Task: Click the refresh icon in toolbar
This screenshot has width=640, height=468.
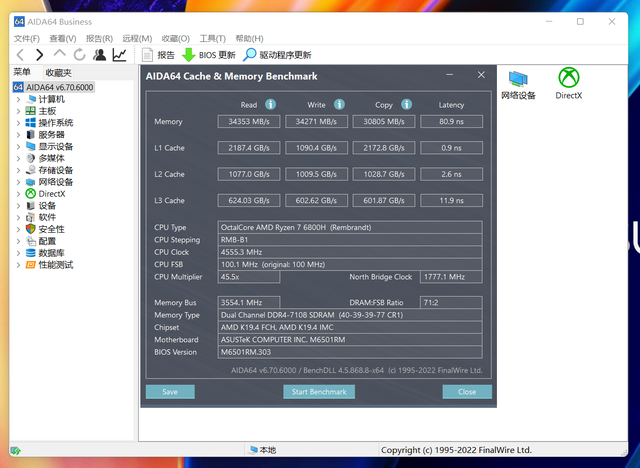Action: tap(80, 55)
